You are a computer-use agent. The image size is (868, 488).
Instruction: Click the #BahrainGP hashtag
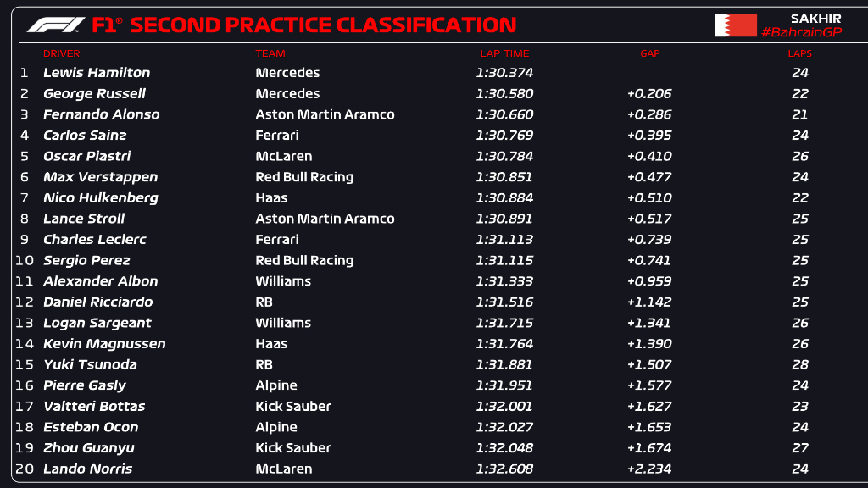[x=801, y=32]
